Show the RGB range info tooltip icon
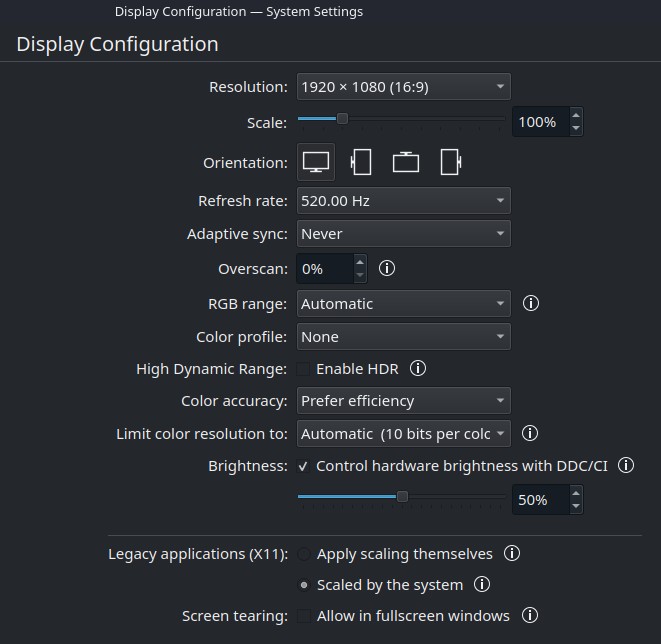Image resolution: width=661 pixels, height=644 pixels. pyautogui.click(x=531, y=303)
